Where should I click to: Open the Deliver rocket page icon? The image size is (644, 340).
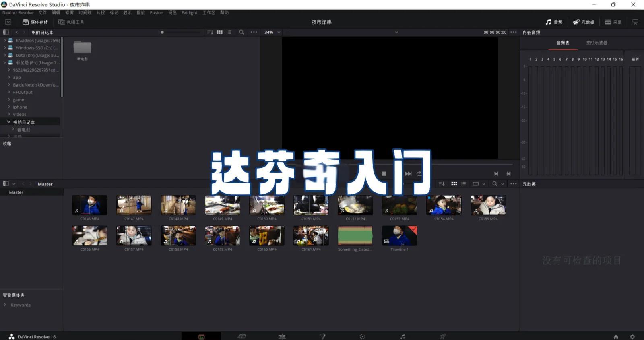[x=443, y=336]
